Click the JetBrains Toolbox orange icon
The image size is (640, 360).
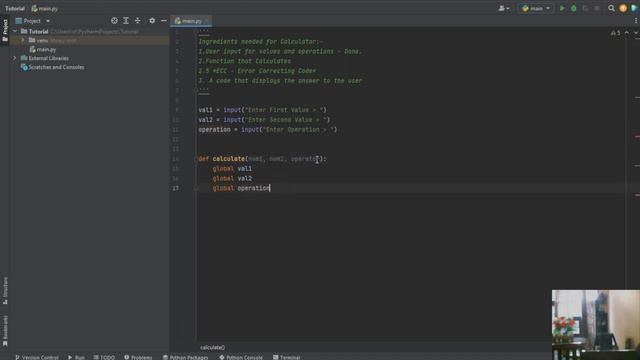(623, 8)
